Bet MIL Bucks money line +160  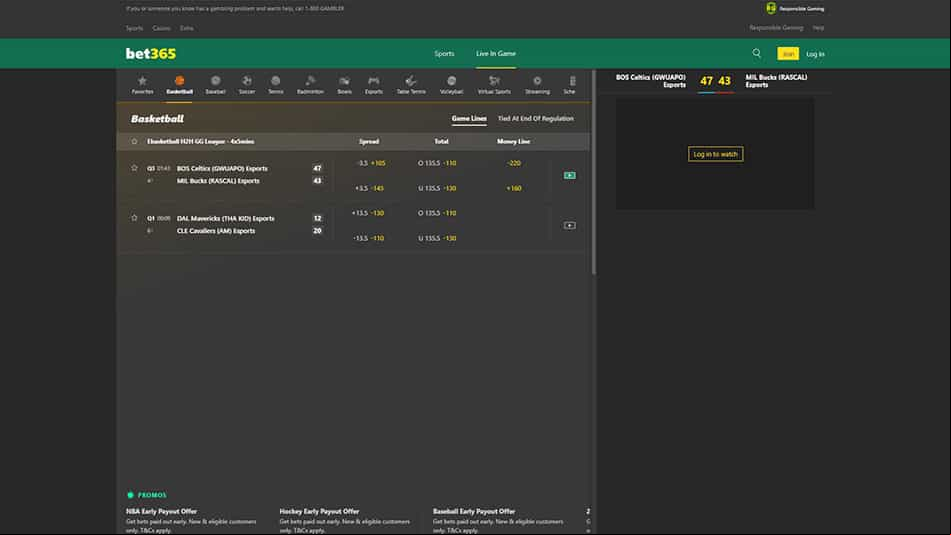point(514,188)
